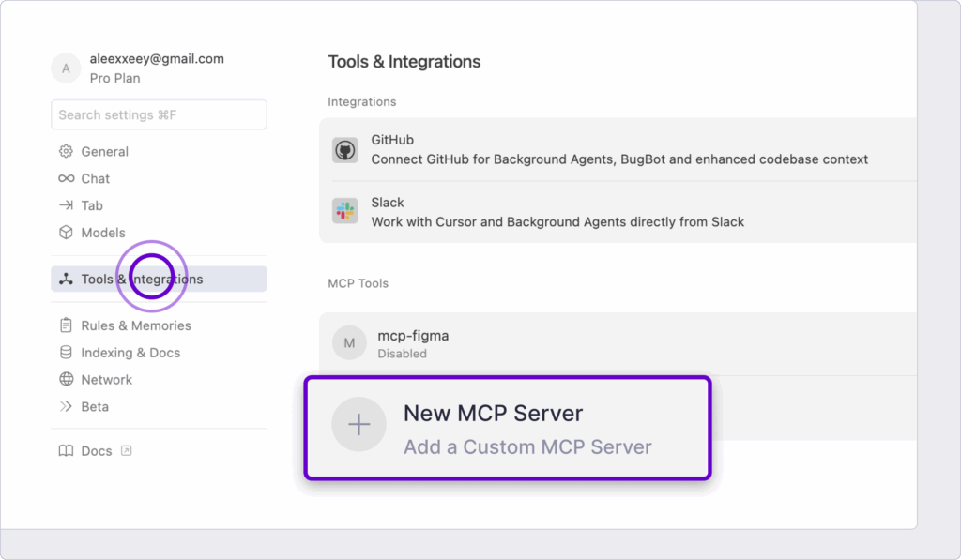
Task: Click the account avatar with letter A
Action: point(66,68)
